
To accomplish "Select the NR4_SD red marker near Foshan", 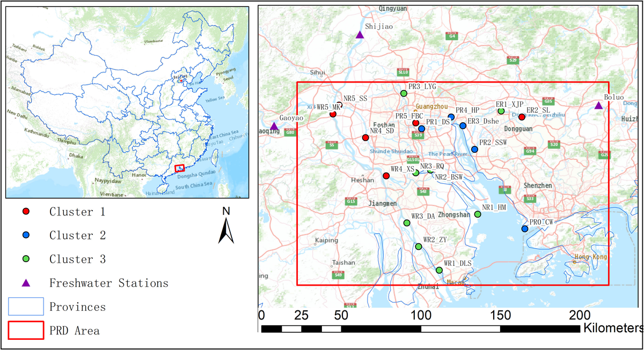I will [364, 138].
